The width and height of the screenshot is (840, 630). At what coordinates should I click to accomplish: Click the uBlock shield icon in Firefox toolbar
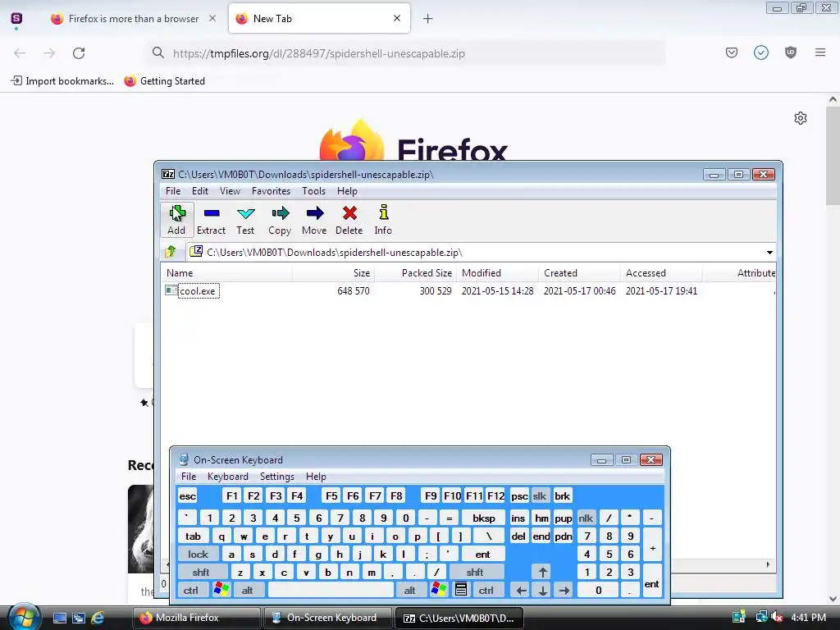[791, 52]
